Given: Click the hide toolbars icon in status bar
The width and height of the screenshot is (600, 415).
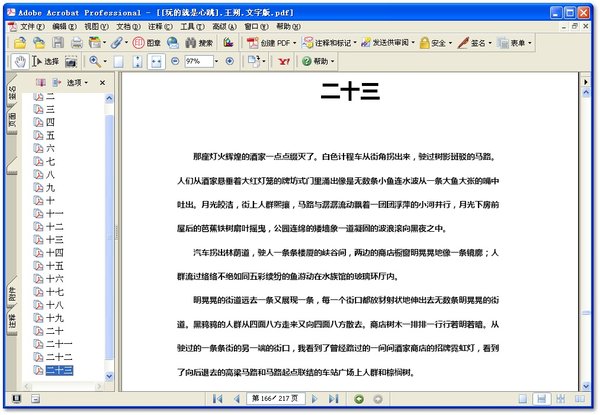Looking at the screenshot, I should click(35, 399).
